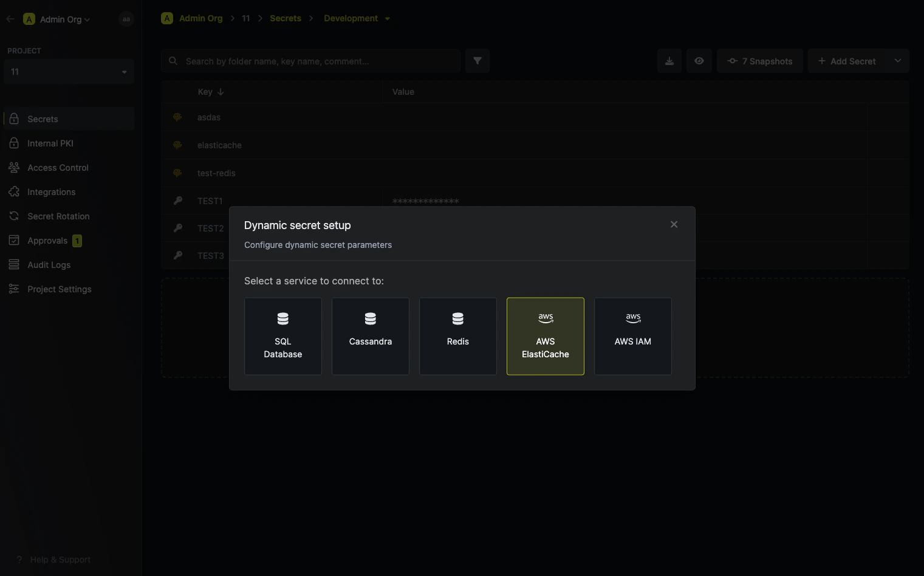Click the fingerprint icon beside asdas
Viewport: 924px width, 576px height.
[177, 117]
